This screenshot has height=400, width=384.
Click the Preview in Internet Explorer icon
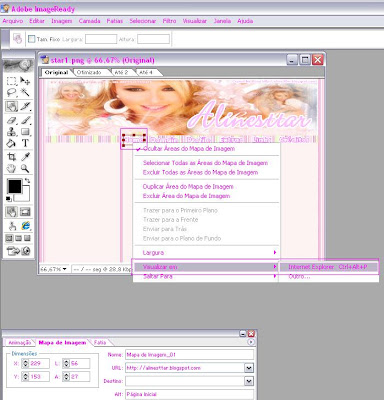pos(25,226)
